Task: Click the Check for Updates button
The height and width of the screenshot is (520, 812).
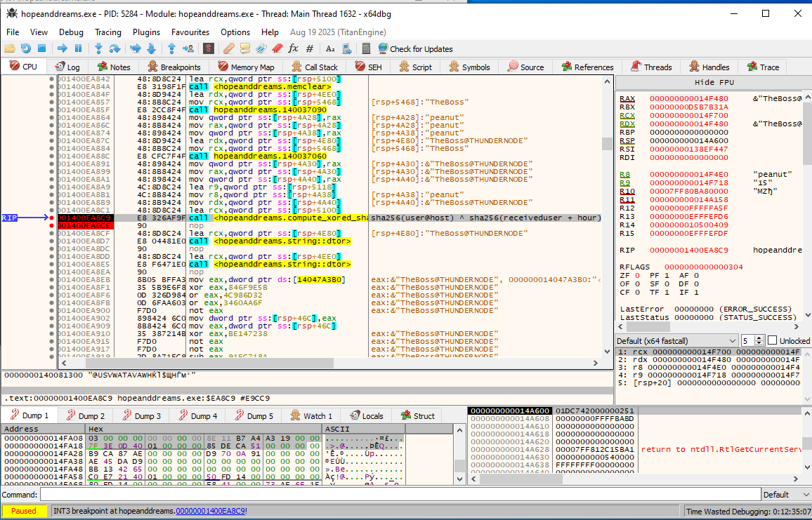Action: point(415,48)
